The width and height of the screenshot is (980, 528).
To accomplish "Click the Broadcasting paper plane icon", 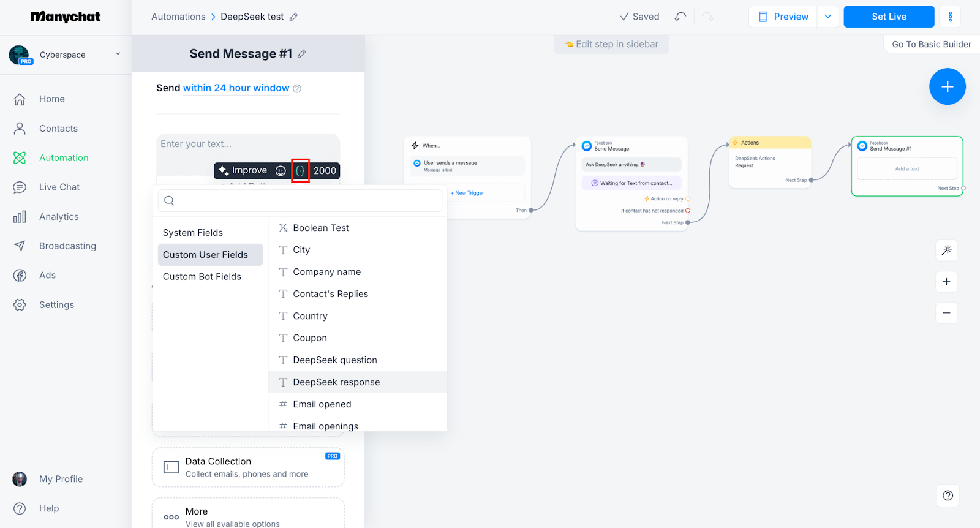I will 20,246.
